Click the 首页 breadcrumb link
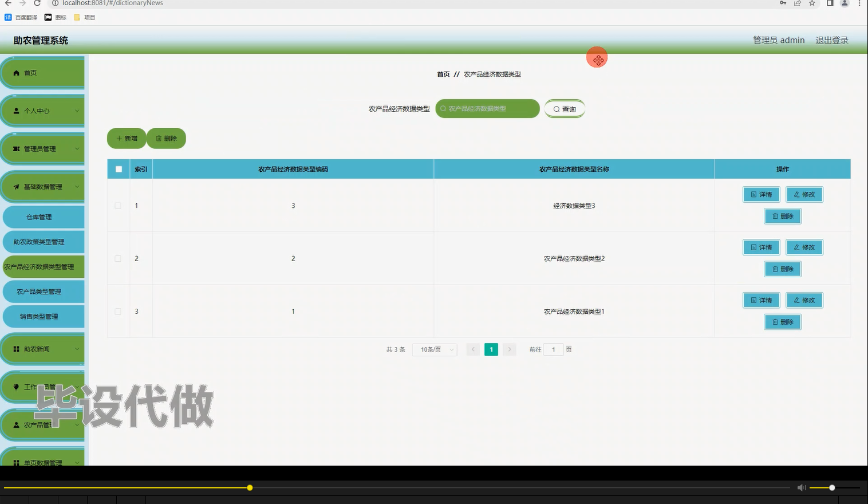The height and width of the screenshot is (504, 868). tap(443, 74)
